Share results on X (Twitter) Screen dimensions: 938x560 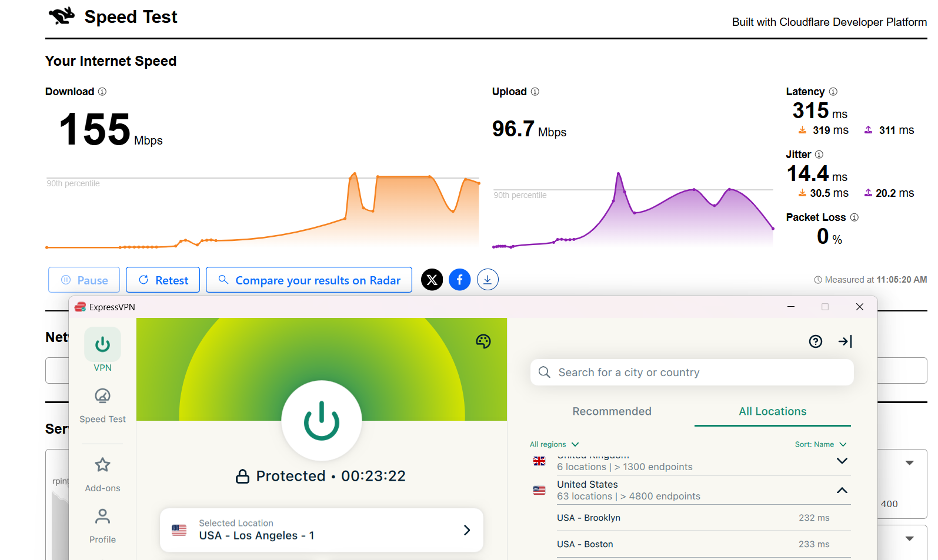click(432, 280)
